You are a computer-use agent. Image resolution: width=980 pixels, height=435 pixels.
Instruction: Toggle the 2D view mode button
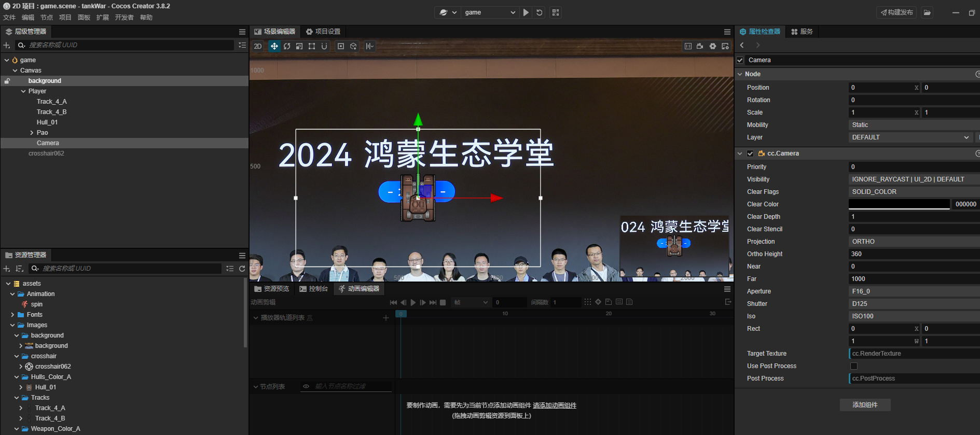[258, 46]
